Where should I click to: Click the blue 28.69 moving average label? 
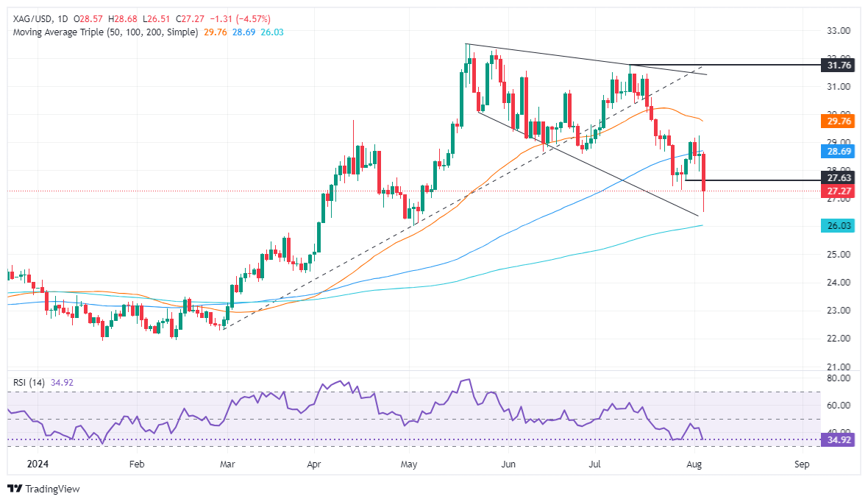click(838, 151)
